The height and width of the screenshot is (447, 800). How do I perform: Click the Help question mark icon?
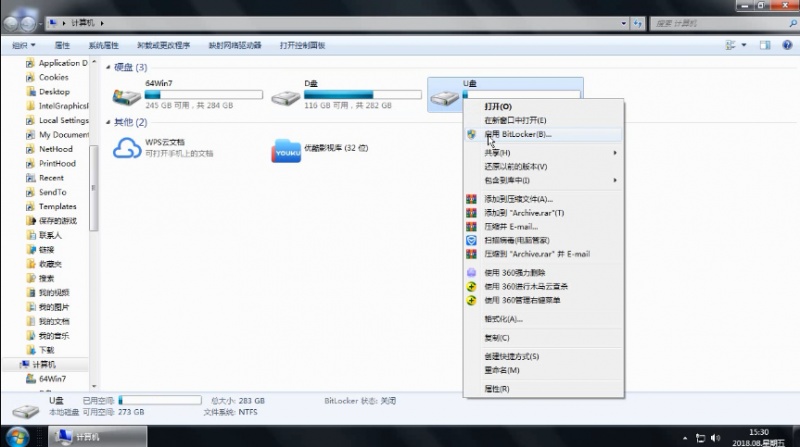tap(787, 45)
